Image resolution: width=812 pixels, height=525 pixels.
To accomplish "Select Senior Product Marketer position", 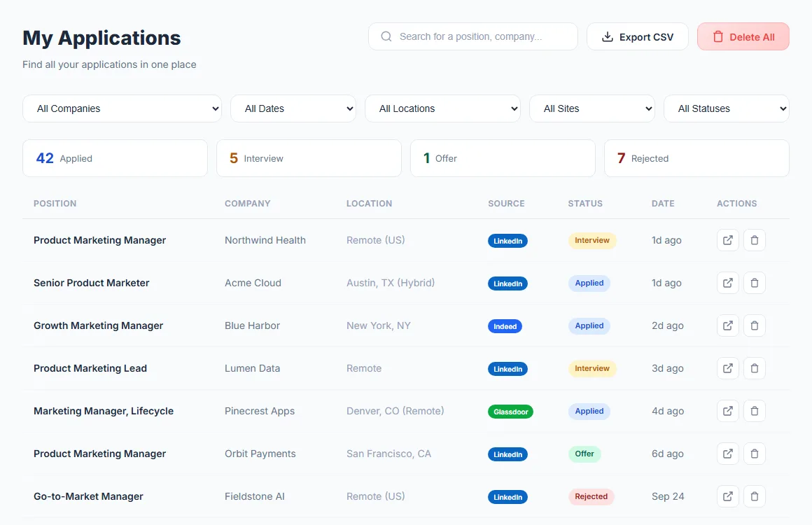I will point(92,283).
